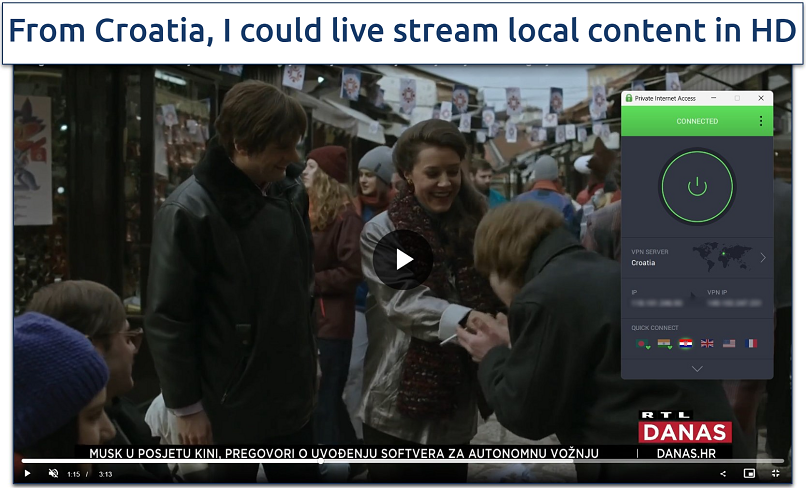
Task: Click the DANAS.HR text in the news ticker
Action: click(x=686, y=454)
